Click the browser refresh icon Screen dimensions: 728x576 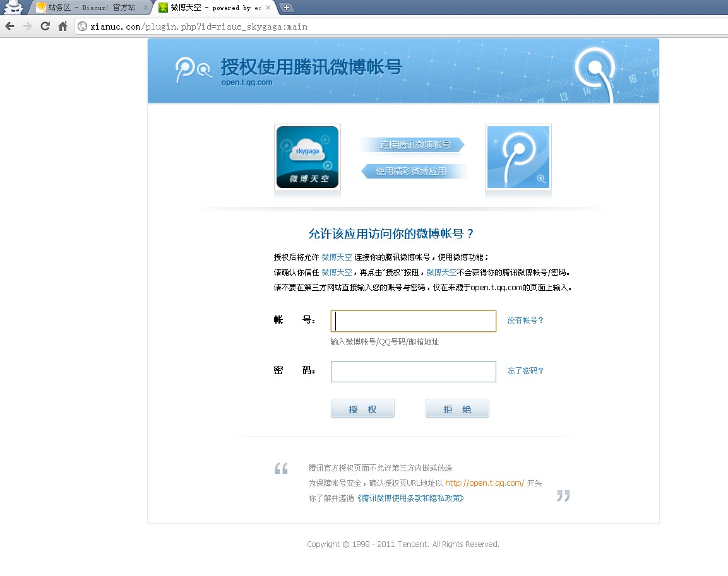44,26
